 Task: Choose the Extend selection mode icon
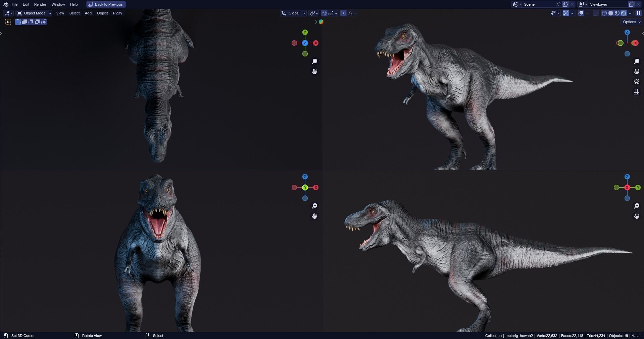(24, 22)
